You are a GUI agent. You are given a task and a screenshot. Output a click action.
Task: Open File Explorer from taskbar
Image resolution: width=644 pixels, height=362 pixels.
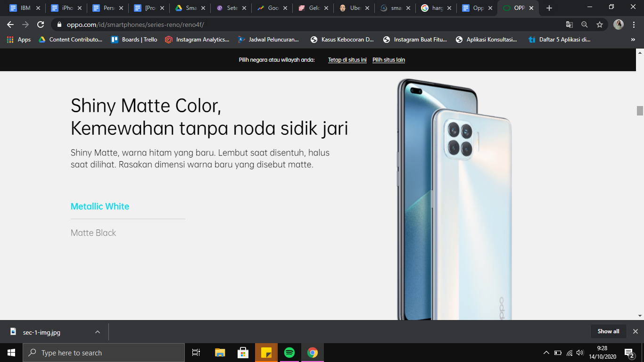click(220, 353)
